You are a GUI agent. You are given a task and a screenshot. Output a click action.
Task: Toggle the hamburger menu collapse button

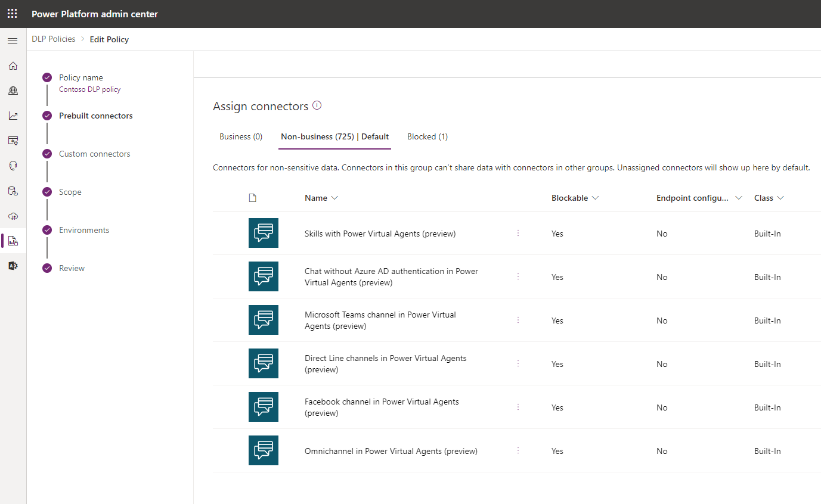[x=13, y=41]
